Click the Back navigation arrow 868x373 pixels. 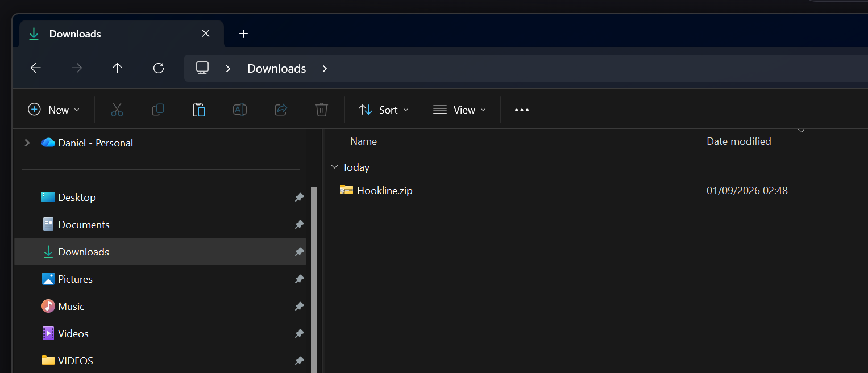(x=36, y=68)
